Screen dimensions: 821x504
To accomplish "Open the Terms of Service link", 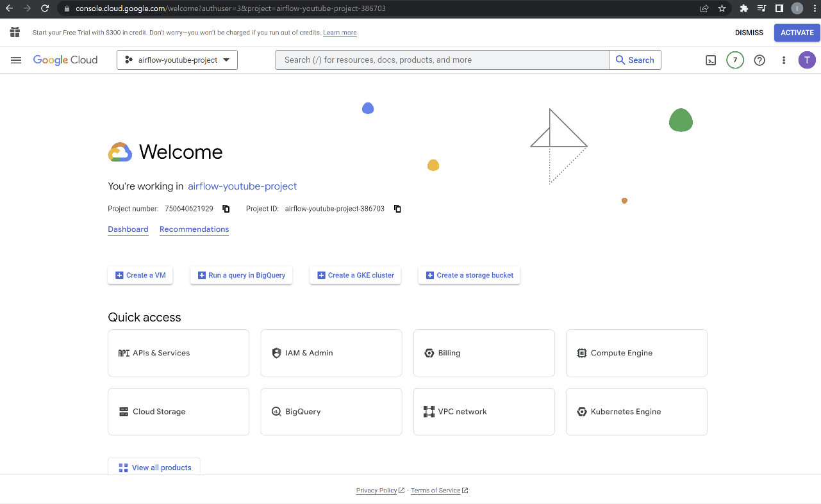I will (439, 491).
